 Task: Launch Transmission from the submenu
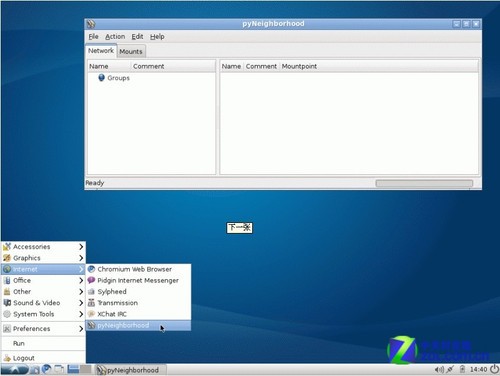(138, 303)
